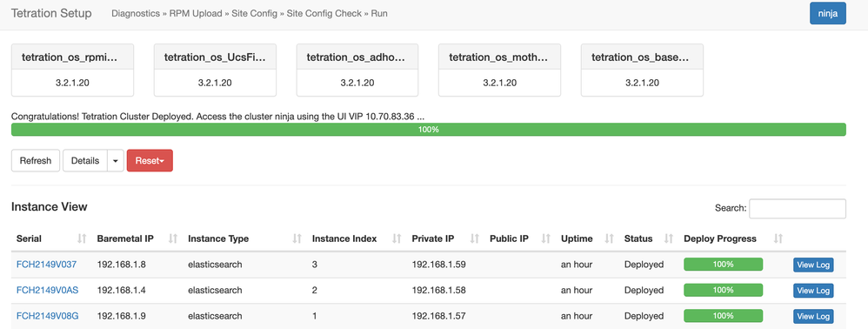868x329 pixels.
Task: Click the Refresh button
Action: coord(36,161)
